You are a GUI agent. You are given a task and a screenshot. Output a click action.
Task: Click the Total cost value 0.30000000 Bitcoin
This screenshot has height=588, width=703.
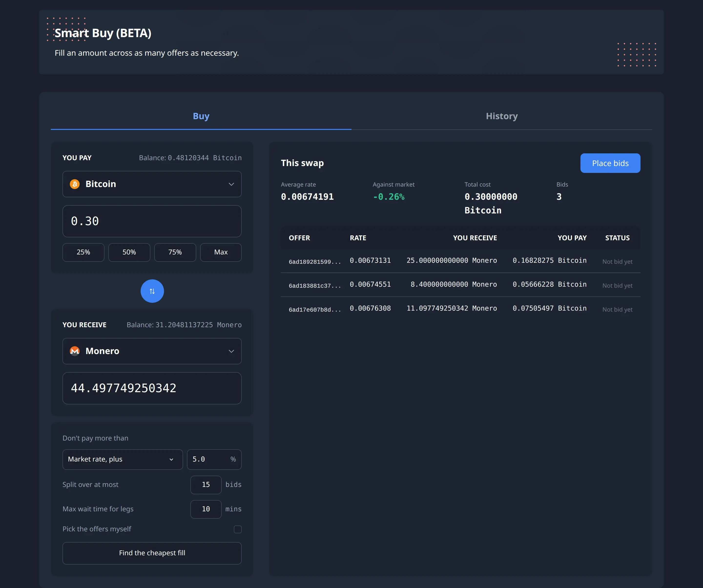point(491,204)
